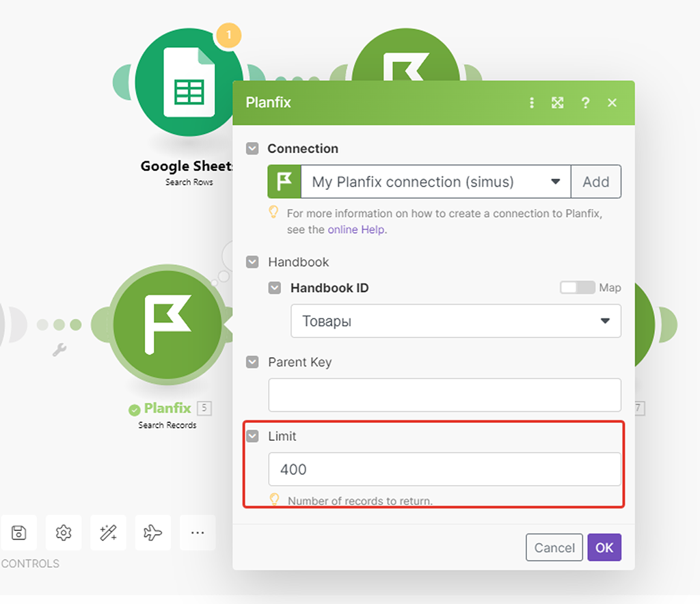Viewport: 700px width, 604px height.
Task: Click the Number of records to return hint
Action: (x=360, y=501)
